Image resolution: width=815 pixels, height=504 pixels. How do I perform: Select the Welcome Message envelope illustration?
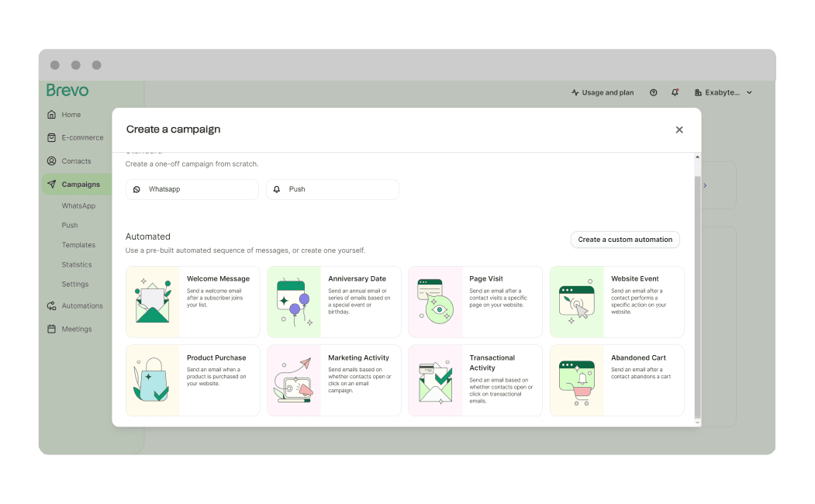153,302
